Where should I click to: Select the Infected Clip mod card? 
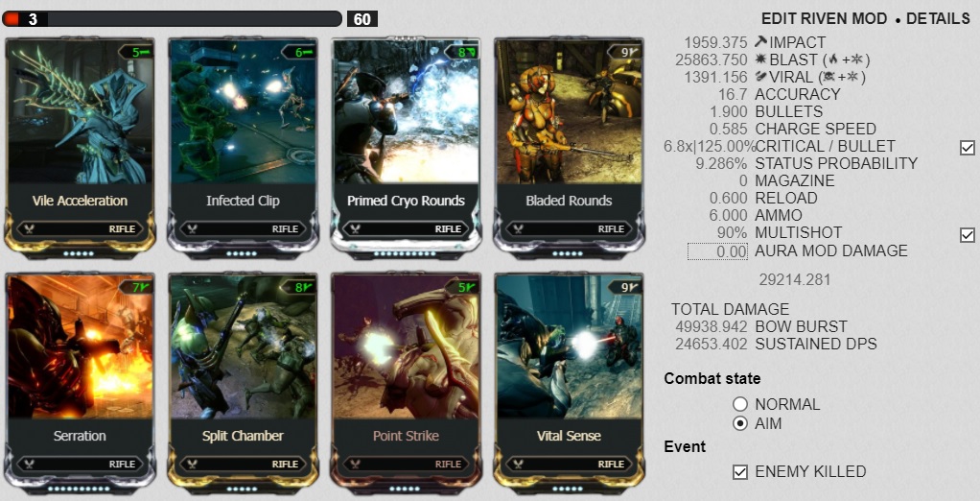(x=243, y=146)
